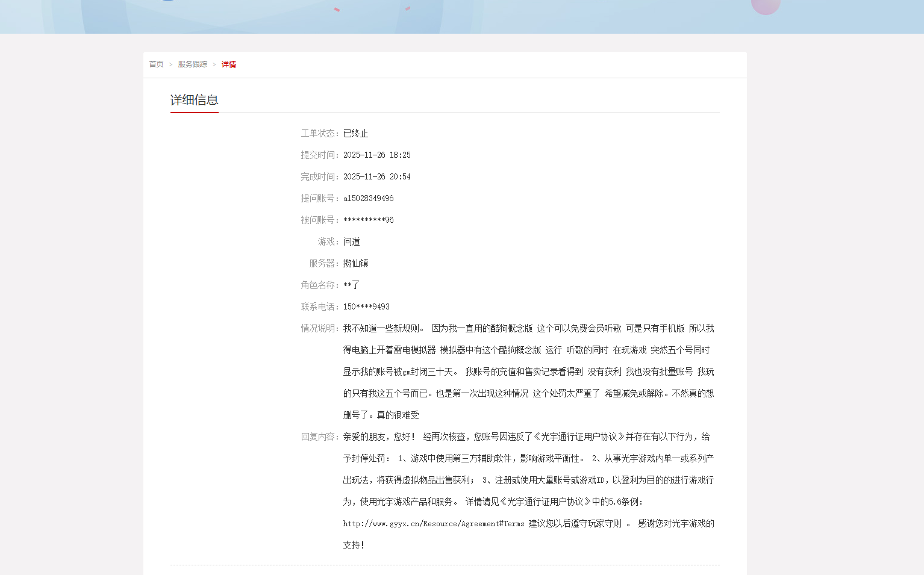Click the masked account ending in 96
This screenshot has width=924, height=575.
(368, 220)
